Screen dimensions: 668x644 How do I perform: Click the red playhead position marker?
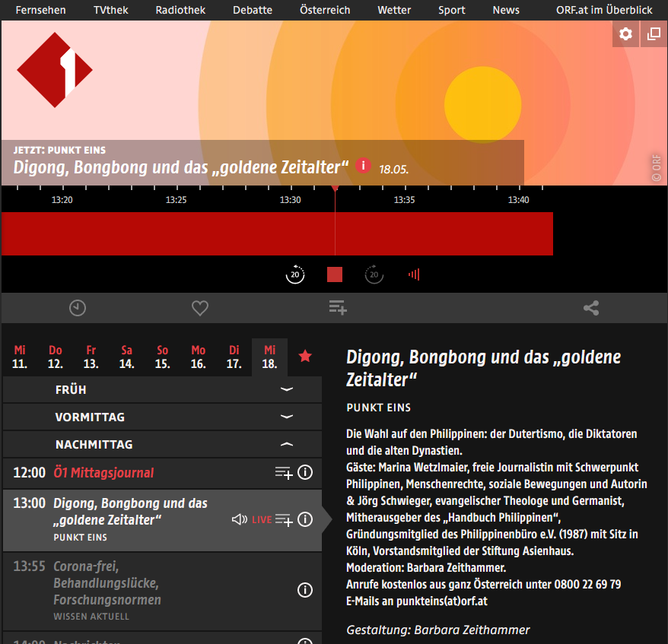pyautogui.click(x=336, y=188)
